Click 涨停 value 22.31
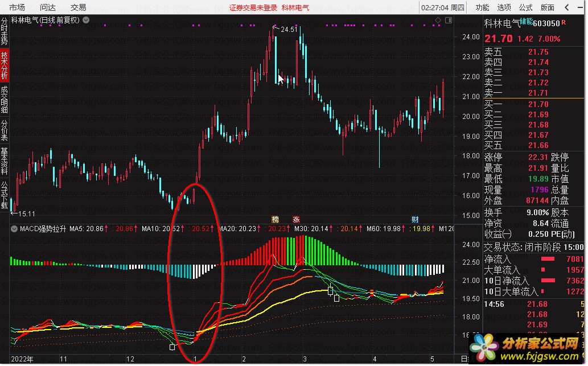Image resolution: width=588 pixels, height=366 pixels. [538, 157]
